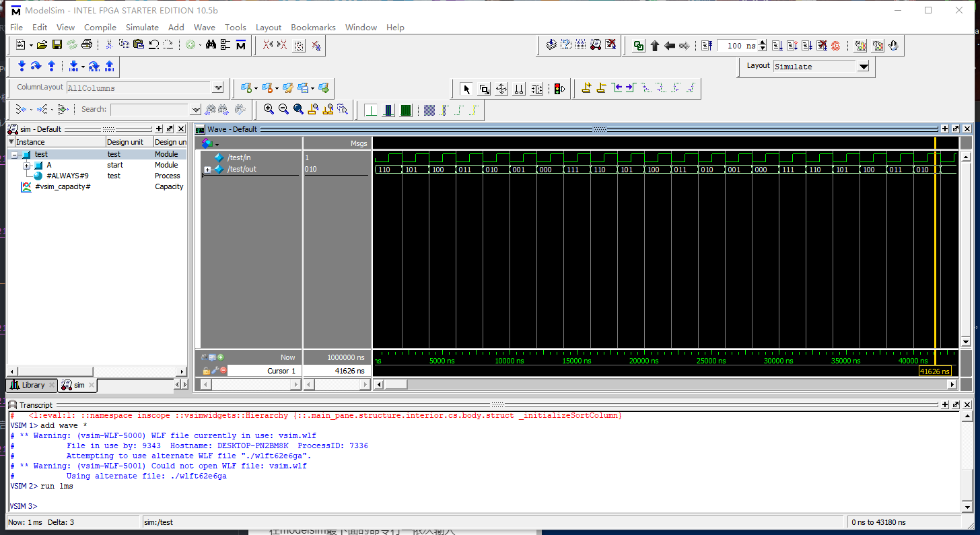This screenshot has height=535, width=980.
Task: Click the Break simulation stop-hand icon
Action: coord(893,46)
